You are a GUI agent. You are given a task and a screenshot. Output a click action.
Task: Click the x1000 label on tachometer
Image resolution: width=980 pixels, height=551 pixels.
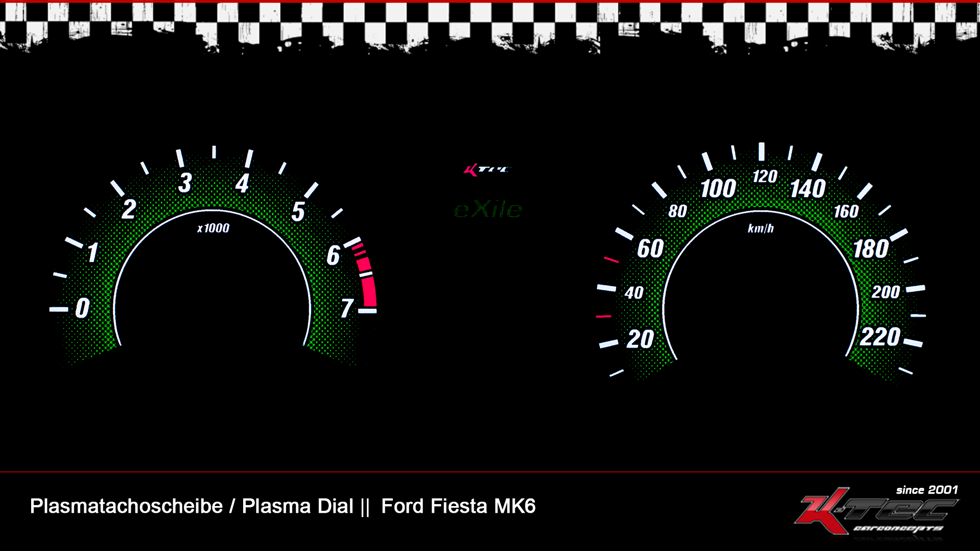pyautogui.click(x=213, y=228)
